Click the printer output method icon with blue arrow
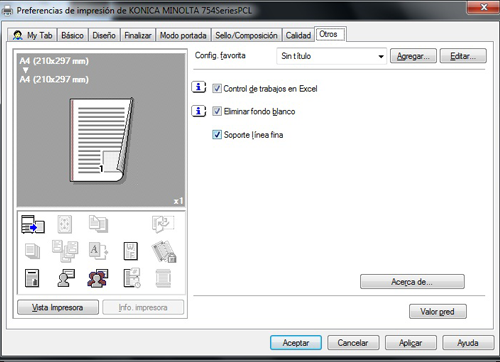Image resolution: width=500 pixels, height=362 pixels. (33, 224)
